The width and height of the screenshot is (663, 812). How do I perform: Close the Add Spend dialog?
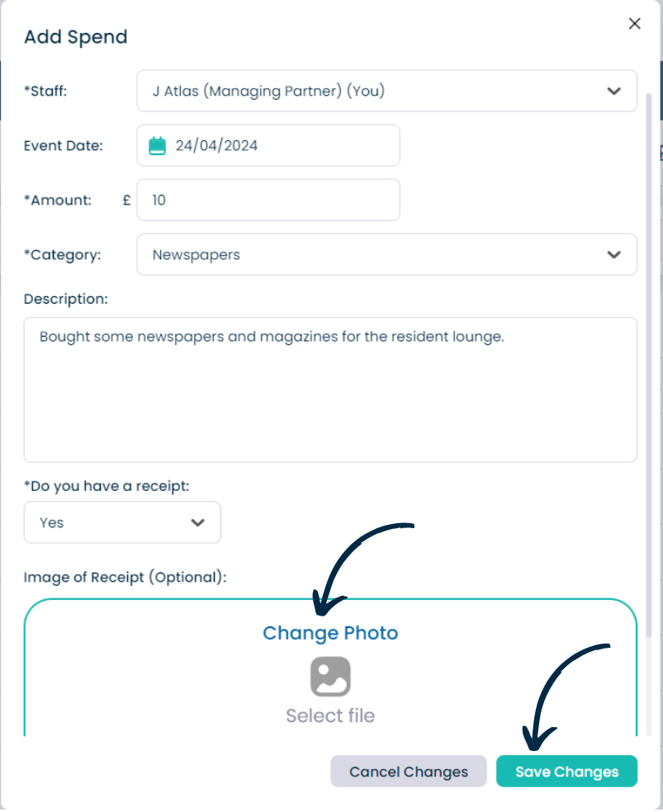click(x=634, y=24)
